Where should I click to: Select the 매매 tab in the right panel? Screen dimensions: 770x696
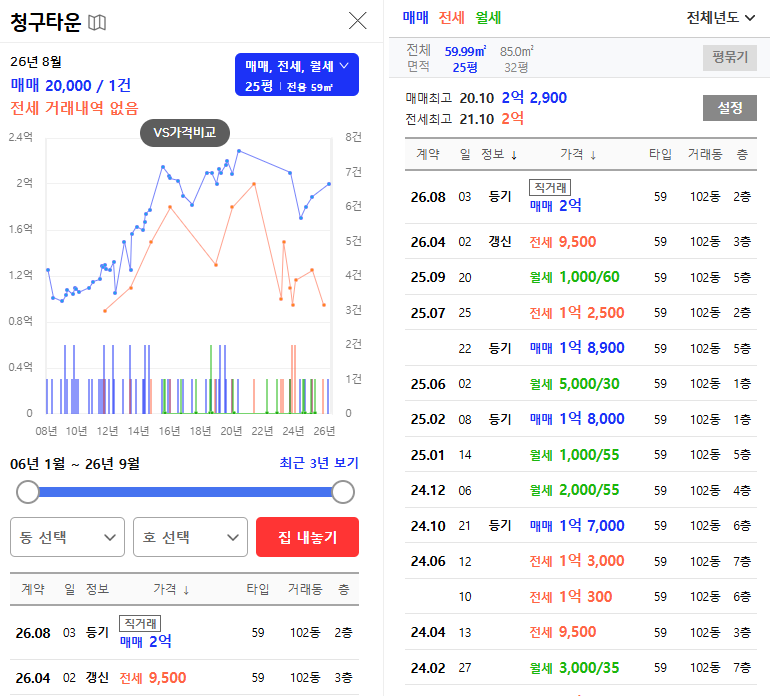pos(415,18)
